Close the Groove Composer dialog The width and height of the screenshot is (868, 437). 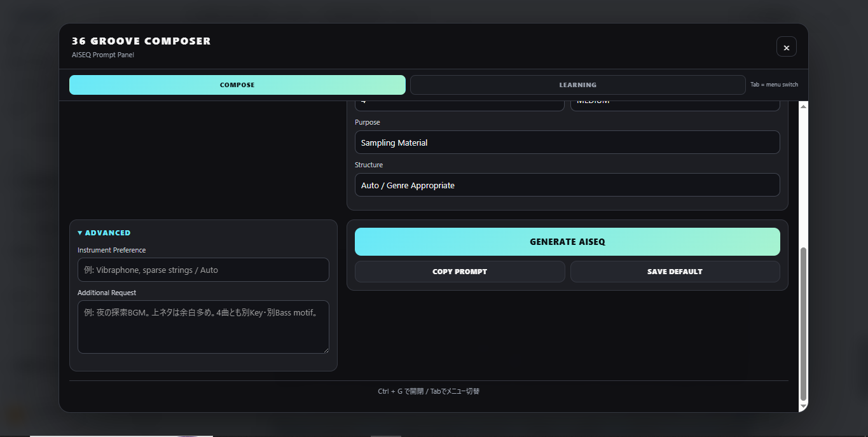786,47
